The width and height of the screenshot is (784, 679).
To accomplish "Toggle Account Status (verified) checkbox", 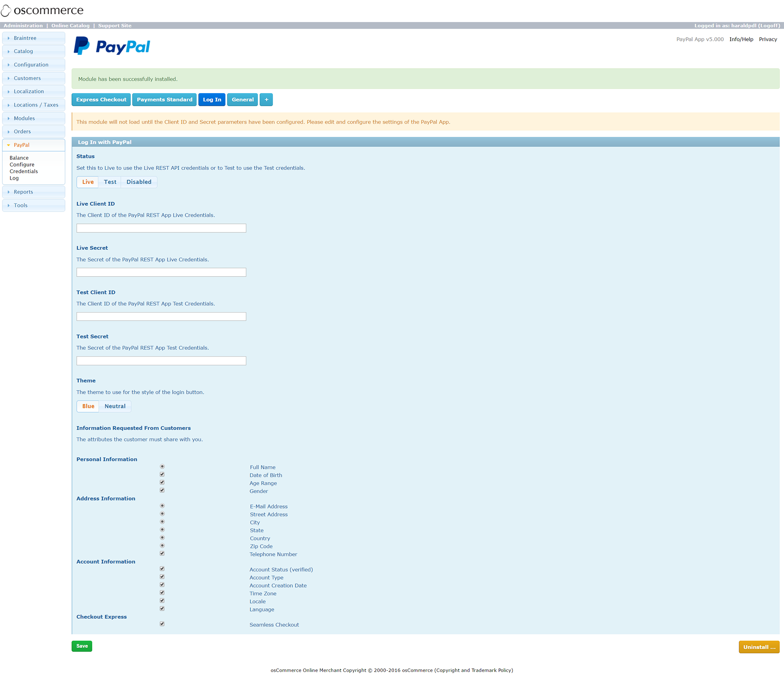I will point(162,569).
